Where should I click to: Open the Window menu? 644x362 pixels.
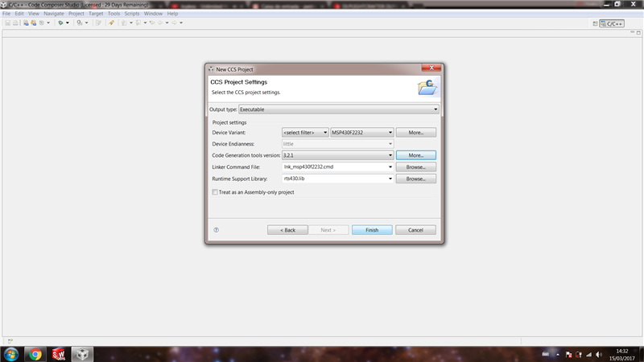click(x=153, y=14)
